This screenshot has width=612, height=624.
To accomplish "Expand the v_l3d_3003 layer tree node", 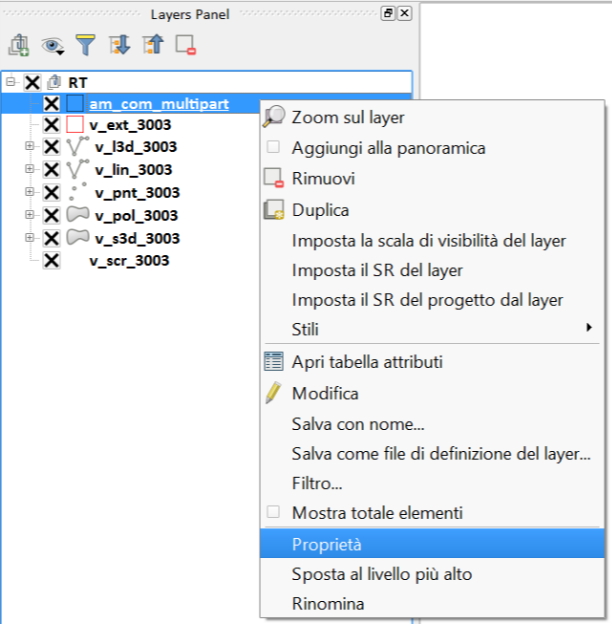I will coord(29,147).
